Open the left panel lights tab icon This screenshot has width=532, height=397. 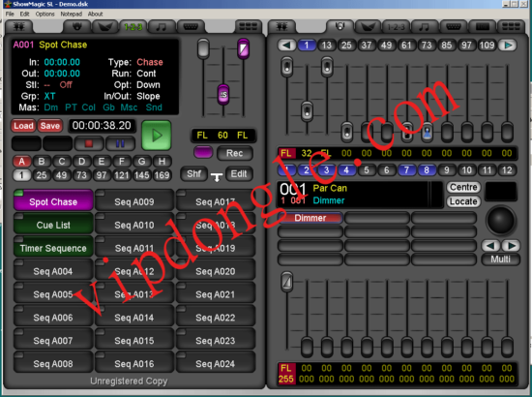[x=18, y=26]
